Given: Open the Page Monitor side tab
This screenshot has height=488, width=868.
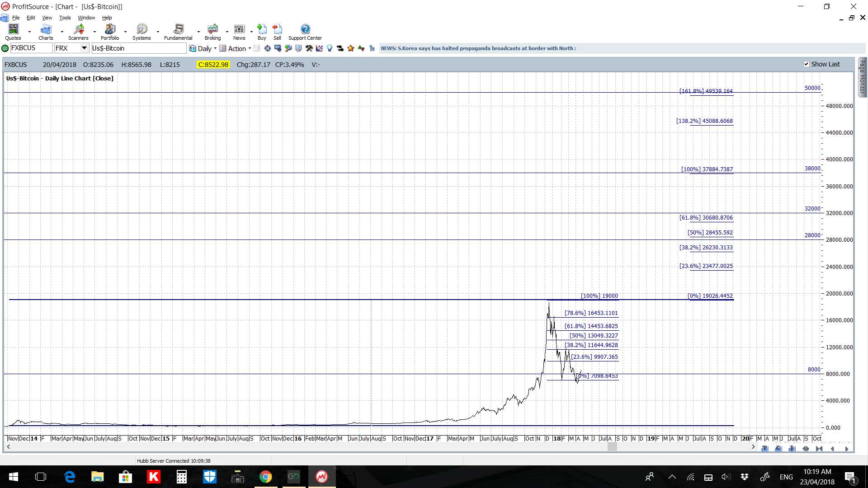Looking at the screenshot, I should (x=862, y=77).
